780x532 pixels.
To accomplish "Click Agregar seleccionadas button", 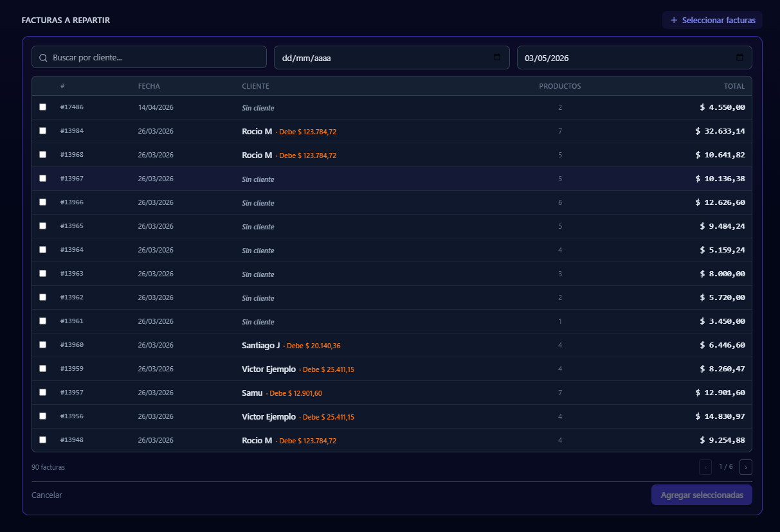I will click(702, 495).
